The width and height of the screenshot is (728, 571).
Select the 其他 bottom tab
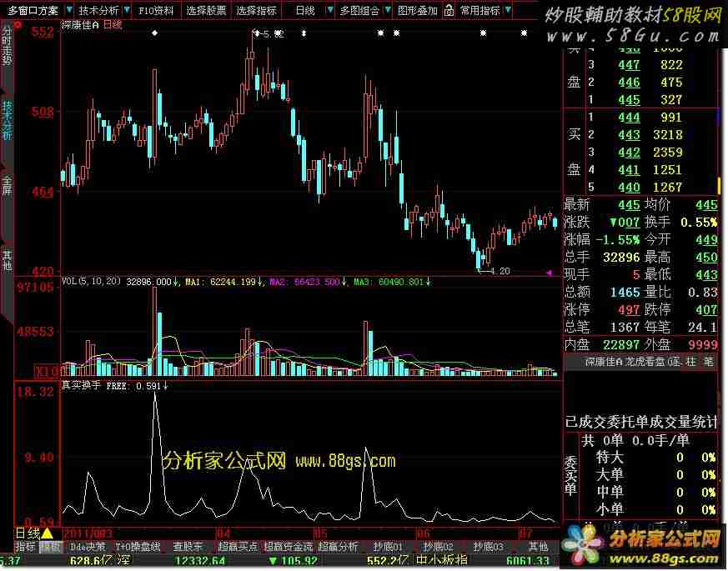(538, 547)
